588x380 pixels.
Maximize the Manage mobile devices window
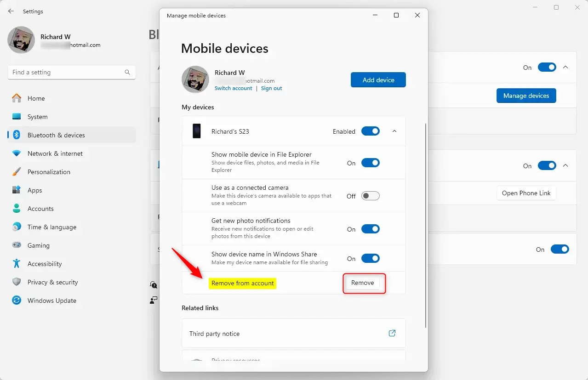396,15
